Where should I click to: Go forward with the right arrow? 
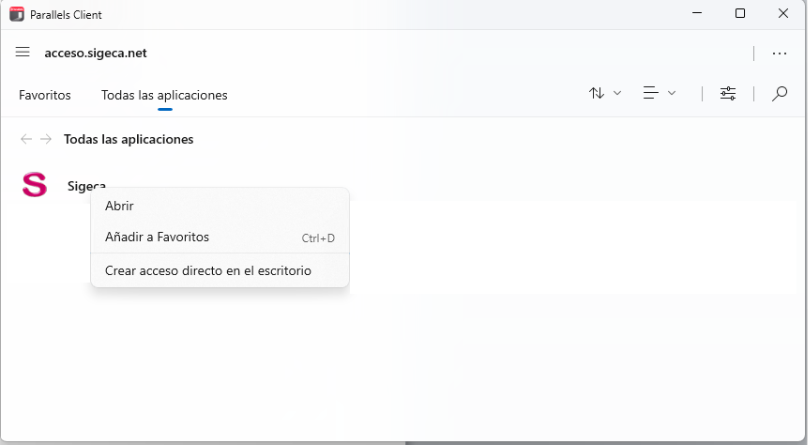pos(46,139)
